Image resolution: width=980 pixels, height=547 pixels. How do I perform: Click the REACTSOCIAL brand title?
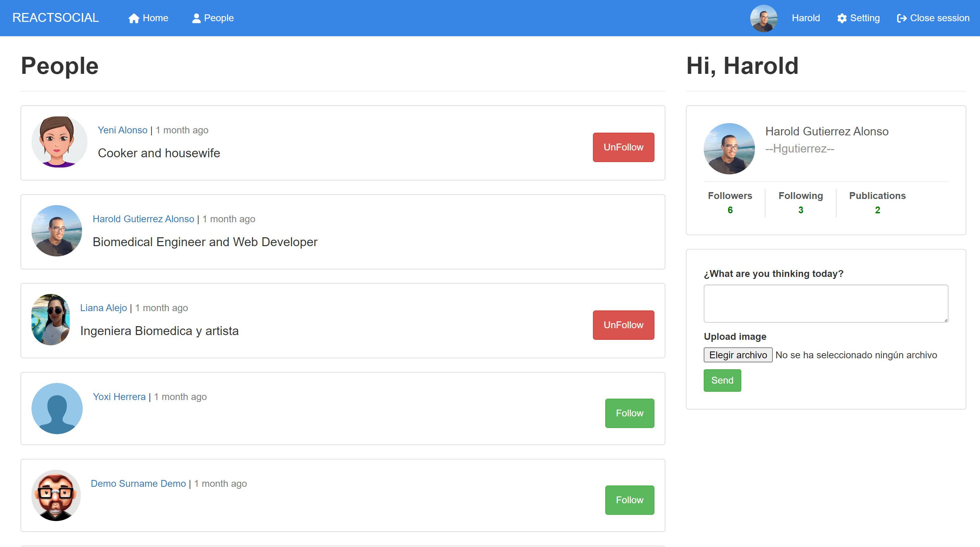(55, 17)
